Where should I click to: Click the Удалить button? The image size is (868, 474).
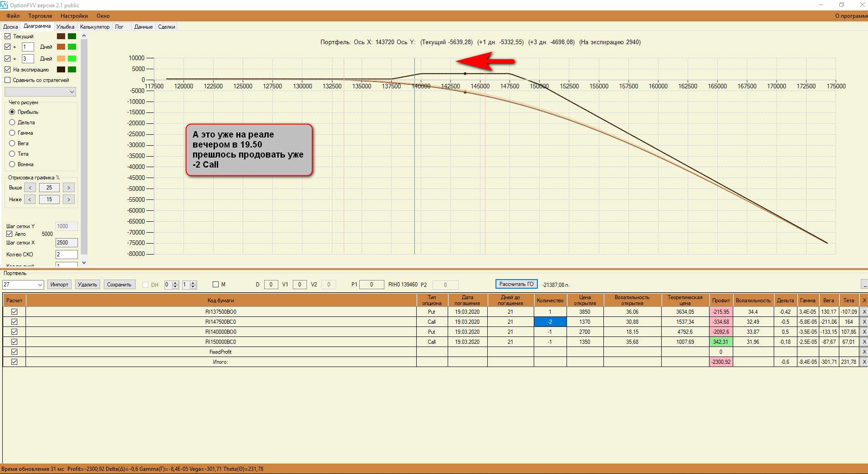[x=87, y=285]
